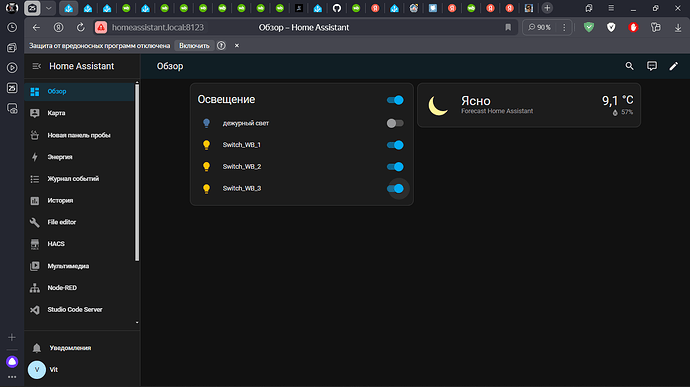Viewport: 690px width, 387px height.
Task: Click the HACS store icon
Action: (x=35, y=244)
